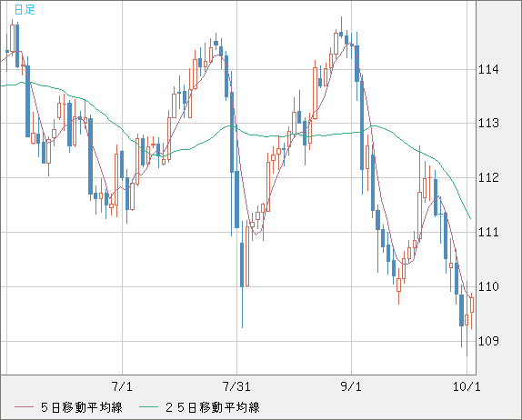Click the green 25-day average legend line

148,407
